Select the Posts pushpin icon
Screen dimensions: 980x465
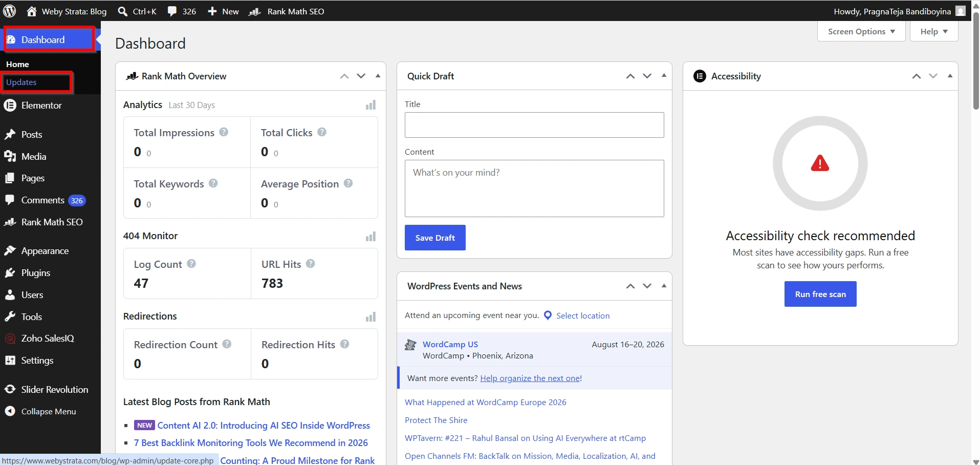coord(10,134)
